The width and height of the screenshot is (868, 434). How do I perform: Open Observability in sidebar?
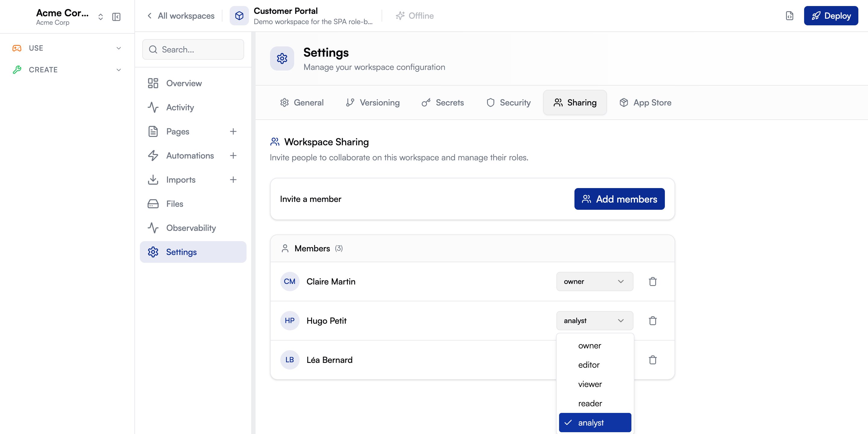193,228
